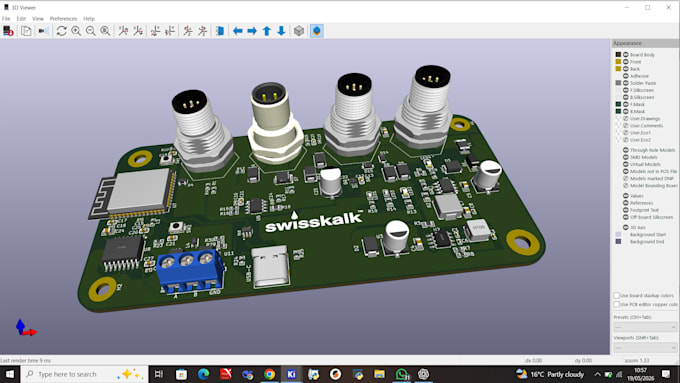Hide SMD Models
Screen dimensions: 680x383
tap(626, 157)
